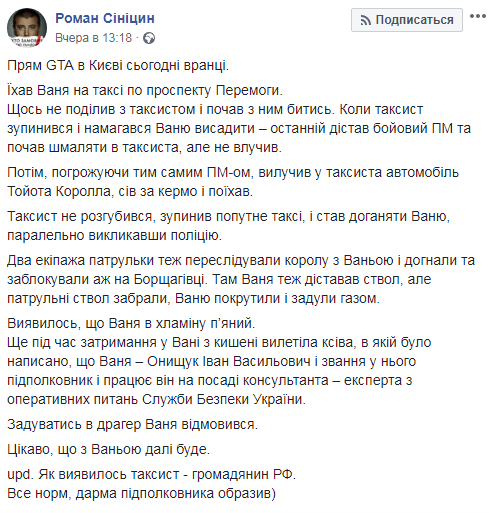Viewport: 489px width, 513px height.
Task: Click the globe public-audience icon
Action: [149, 38]
